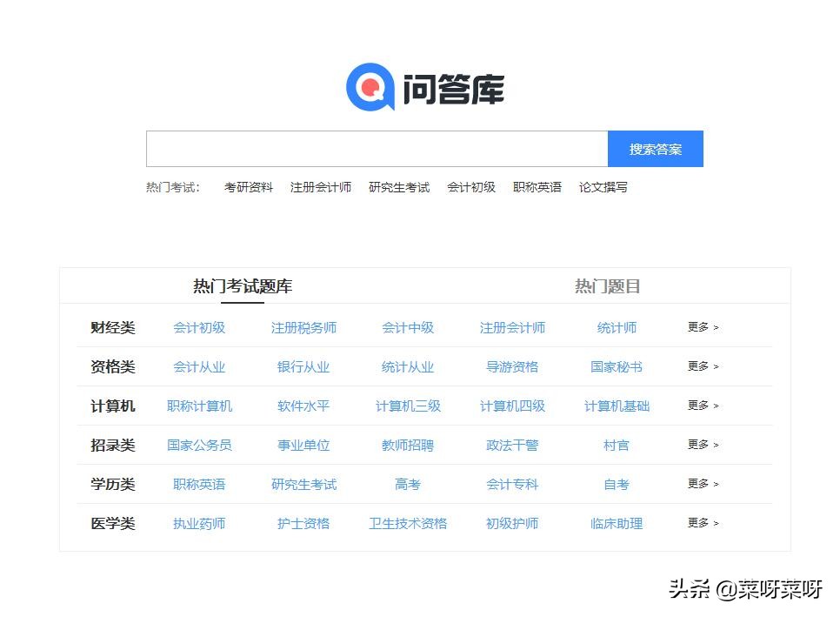
Task: Expand more options for 财经类 row
Action: point(701,328)
